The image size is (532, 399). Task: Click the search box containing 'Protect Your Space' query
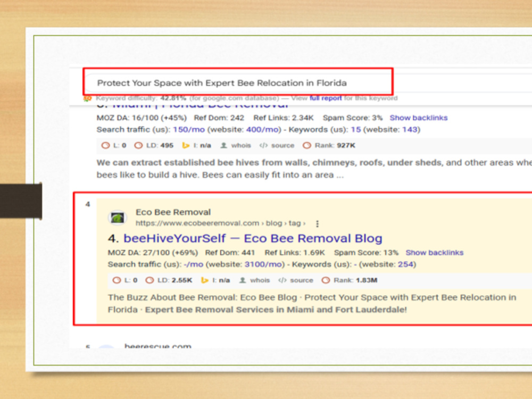click(x=238, y=83)
